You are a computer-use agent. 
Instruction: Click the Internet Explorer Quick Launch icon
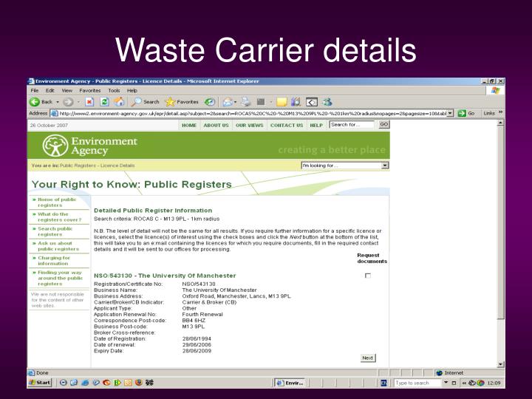tap(85, 383)
